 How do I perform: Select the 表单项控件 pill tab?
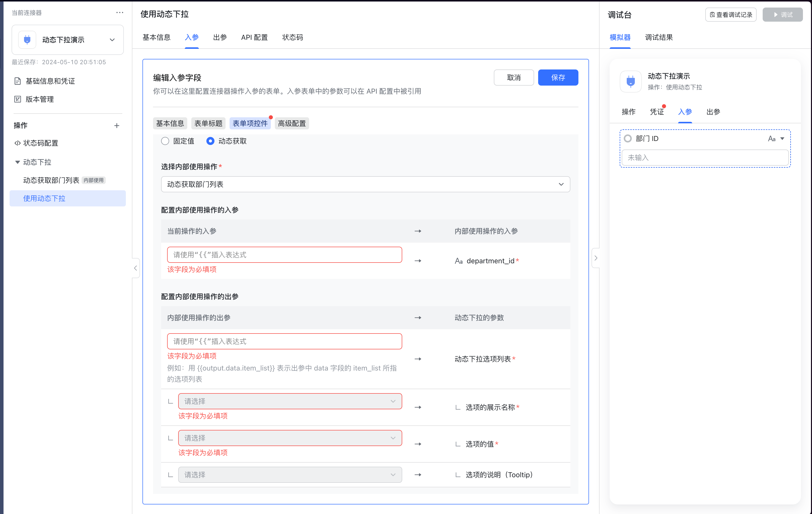[250, 123]
